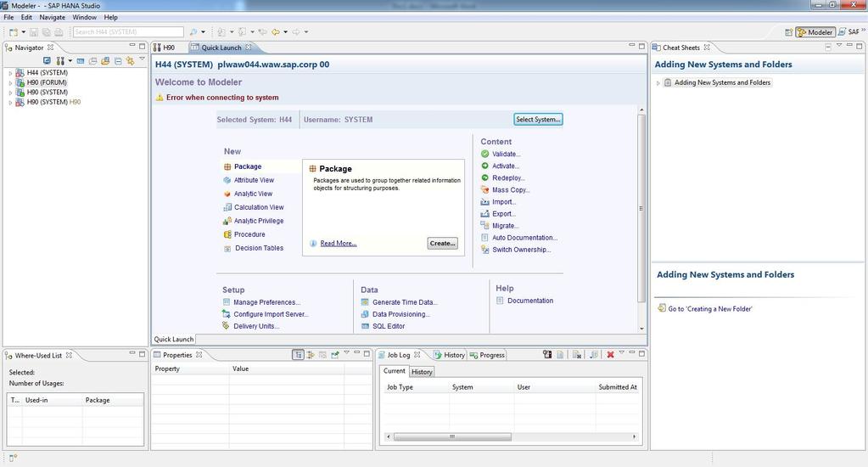868x467 pixels.
Task: Open the Read More... link
Action: tap(339, 243)
